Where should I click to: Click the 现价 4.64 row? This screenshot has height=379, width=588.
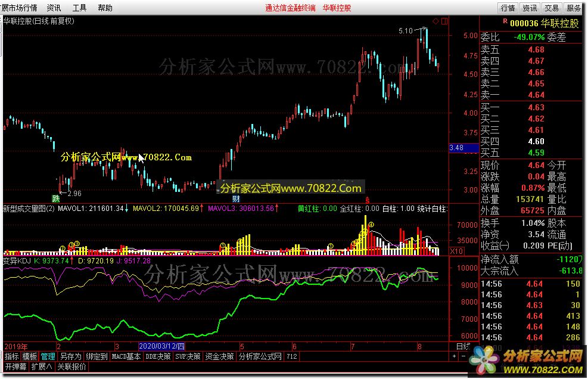(x=531, y=166)
